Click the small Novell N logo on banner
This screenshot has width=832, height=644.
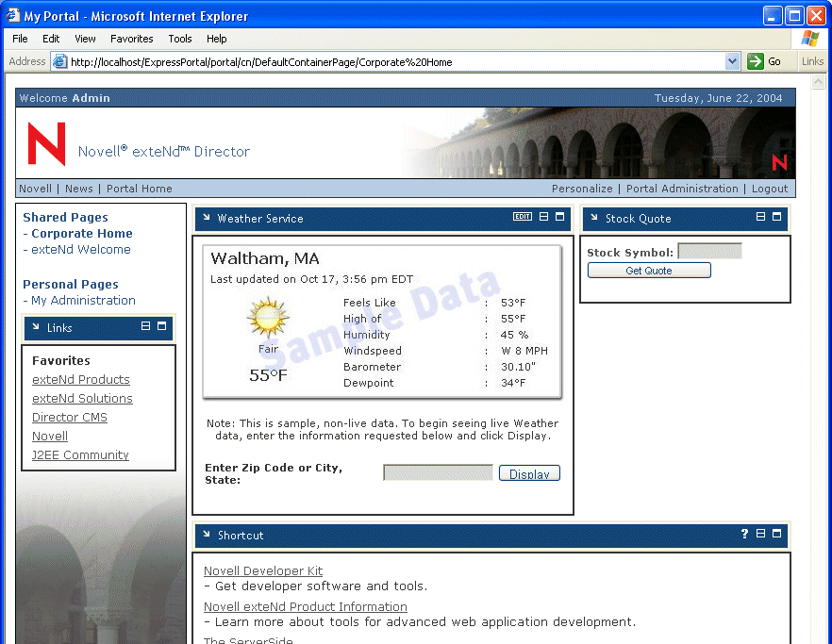(x=779, y=162)
